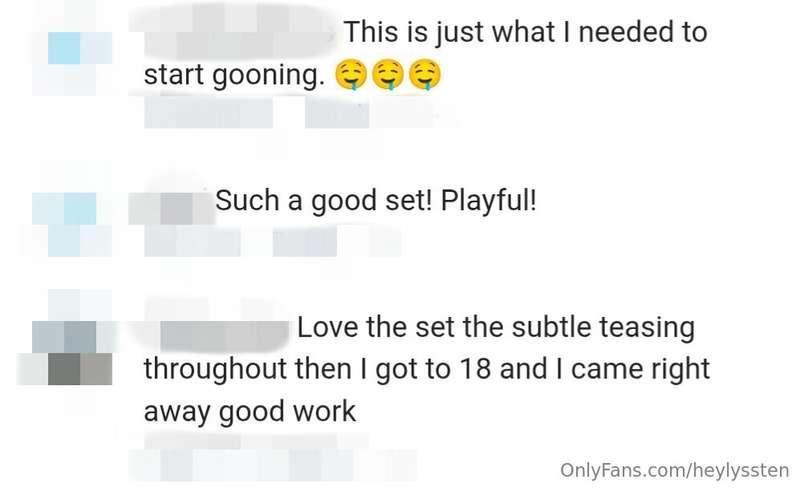Viewport: 800px width, 492px height.
Task: Click the last drooling face emoji
Action: 425,76
